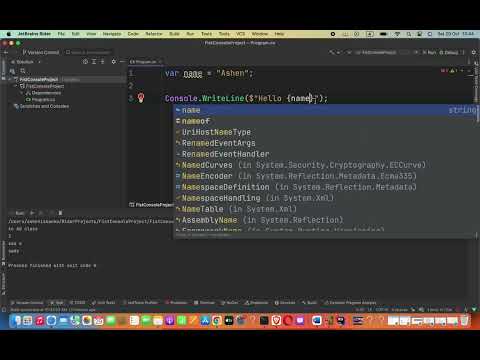This screenshot has height=360, width=480.
Task: Click the locate-in-solution target icon
Action: 85,62
